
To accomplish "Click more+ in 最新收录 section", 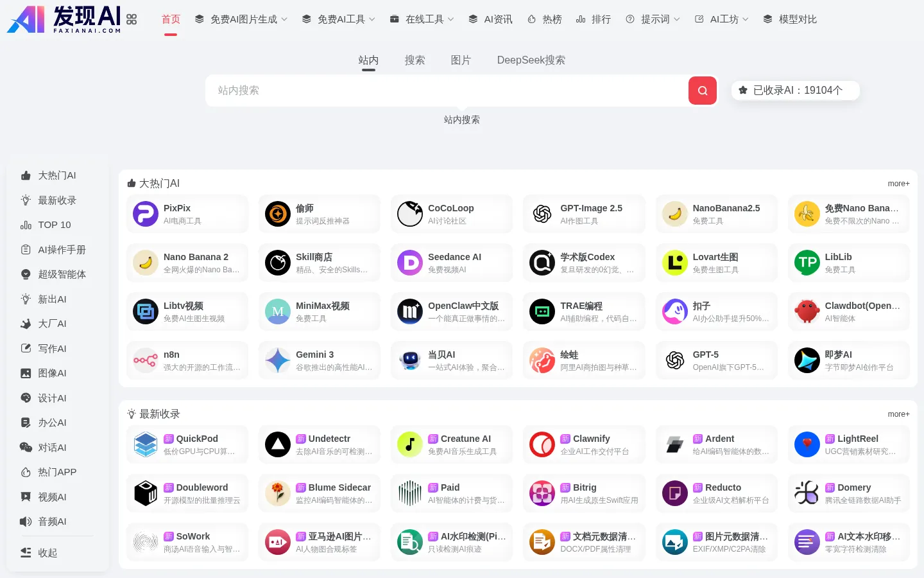I will click(x=898, y=414).
